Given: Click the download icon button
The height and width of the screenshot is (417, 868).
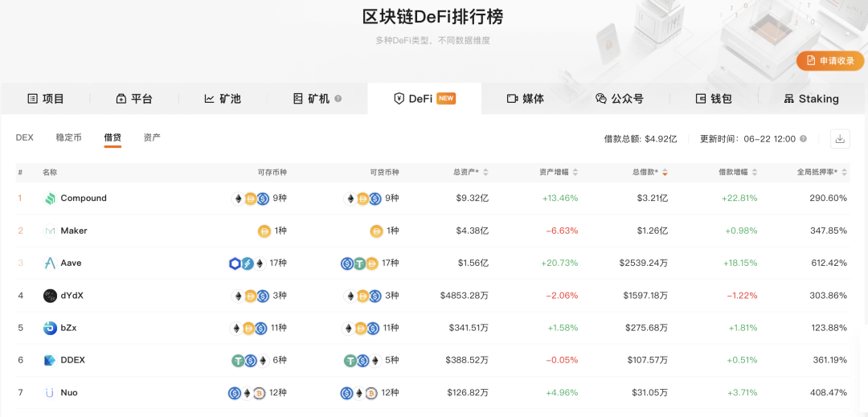Looking at the screenshot, I should click(x=840, y=139).
